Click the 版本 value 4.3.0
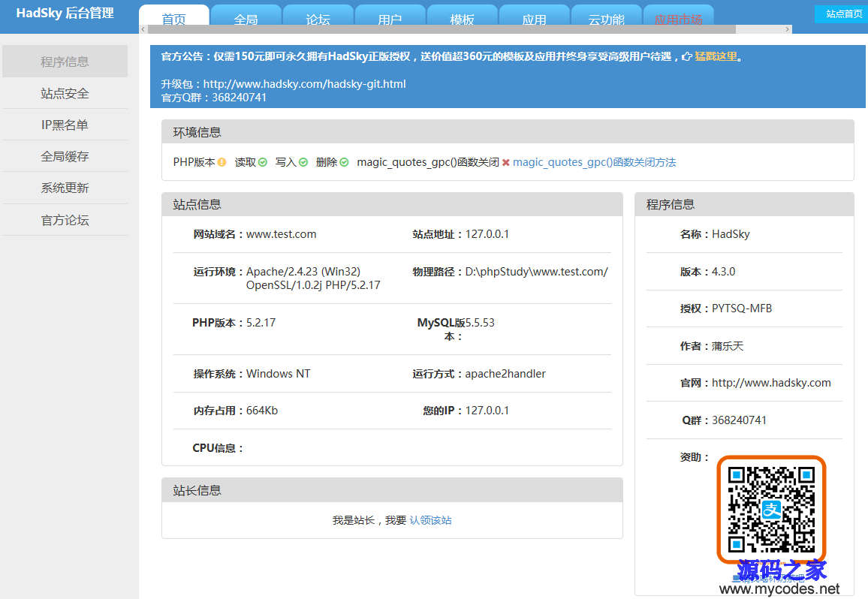The width and height of the screenshot is (868, 599). (x=724, y=272)
